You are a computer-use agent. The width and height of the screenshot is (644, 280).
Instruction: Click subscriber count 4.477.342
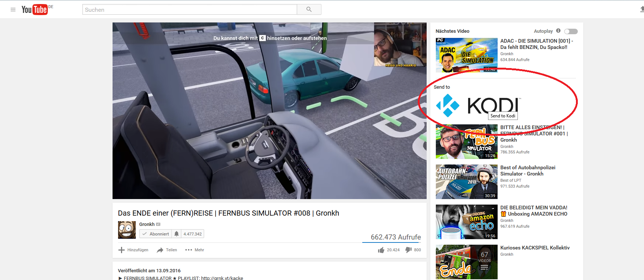[193, 234]
